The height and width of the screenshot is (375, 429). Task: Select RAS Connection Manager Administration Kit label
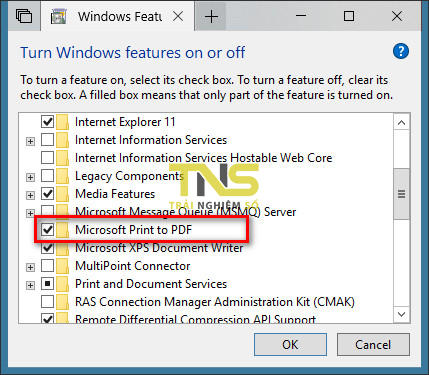(215, 302)
